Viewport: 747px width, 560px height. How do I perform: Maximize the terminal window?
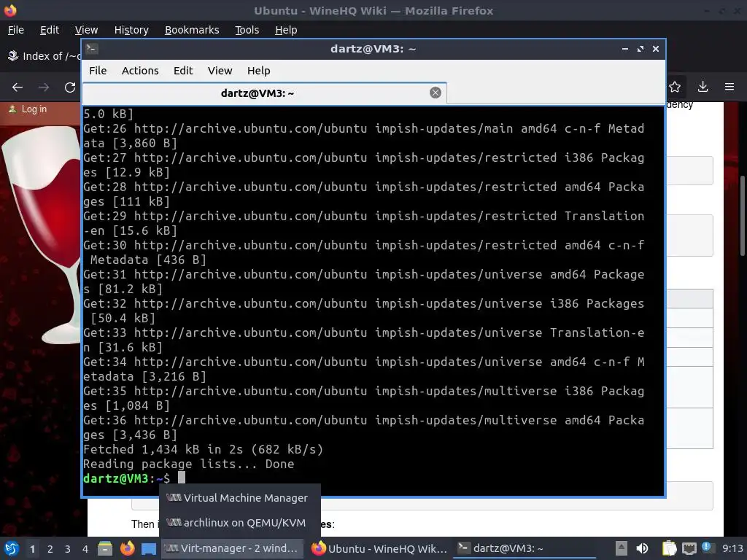coord(640,49)
